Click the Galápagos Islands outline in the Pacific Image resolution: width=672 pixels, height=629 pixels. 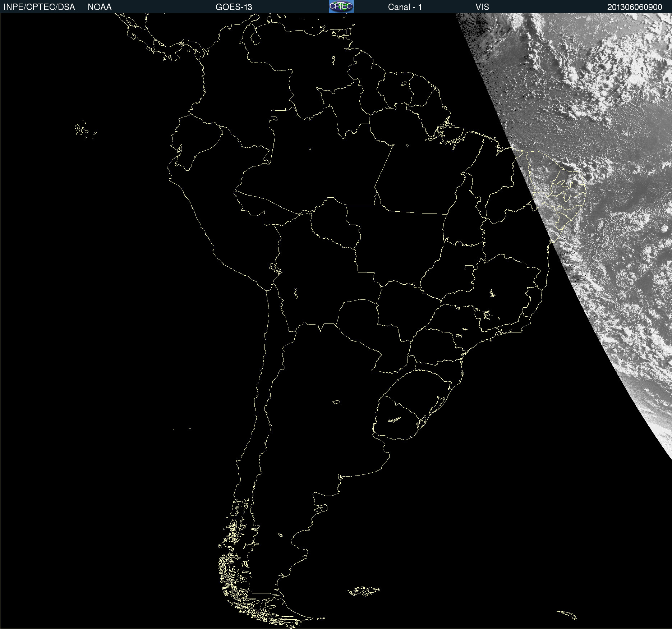point(81,130)
